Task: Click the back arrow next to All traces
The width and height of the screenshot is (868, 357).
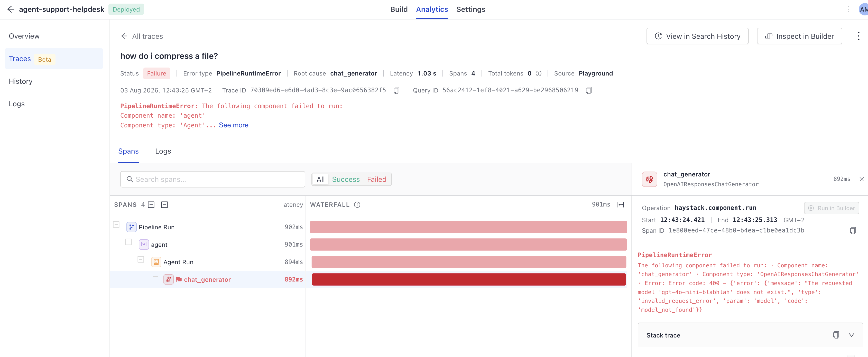Action: pyautogui.click(x=124, y=36)
